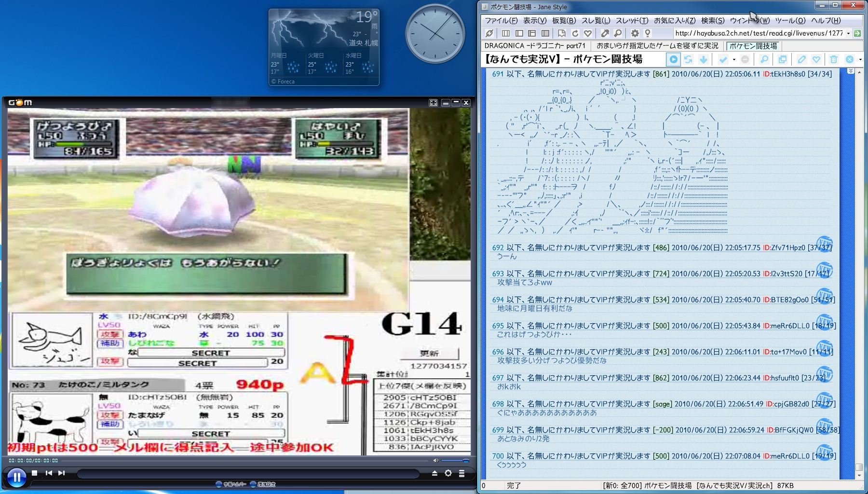The height and width of the screenshot is (494, 868).
Task: Open the ファイル(F) menu
Action: [501, 20]
